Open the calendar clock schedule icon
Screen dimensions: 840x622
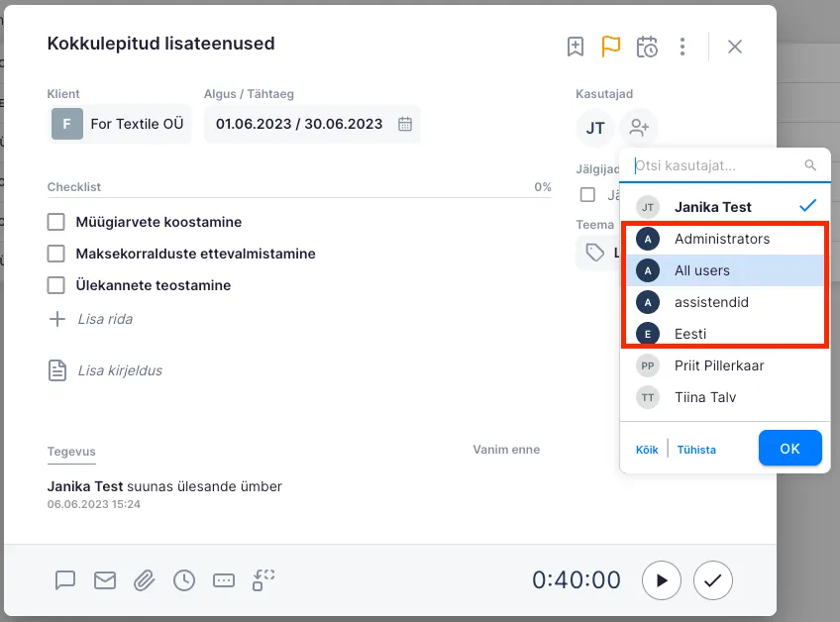point(647,47)
